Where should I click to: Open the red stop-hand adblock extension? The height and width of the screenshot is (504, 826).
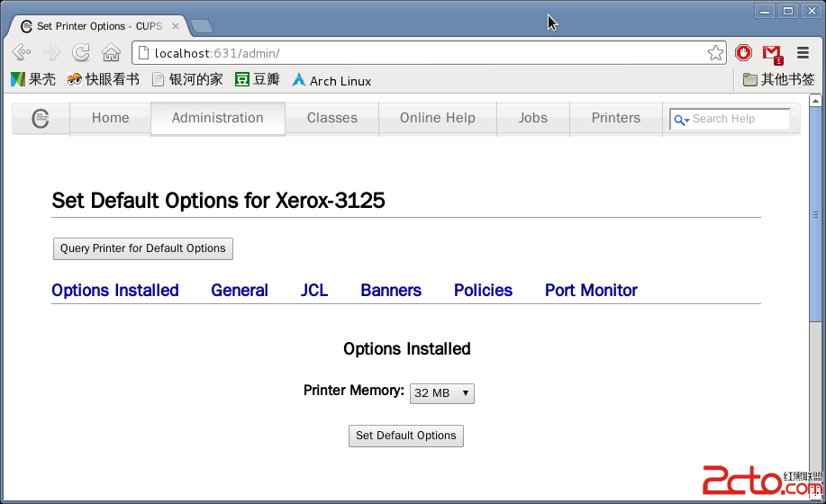pos(743,52)
